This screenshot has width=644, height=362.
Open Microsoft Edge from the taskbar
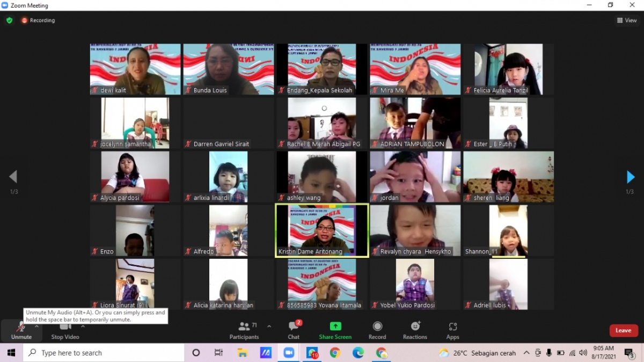358,353
